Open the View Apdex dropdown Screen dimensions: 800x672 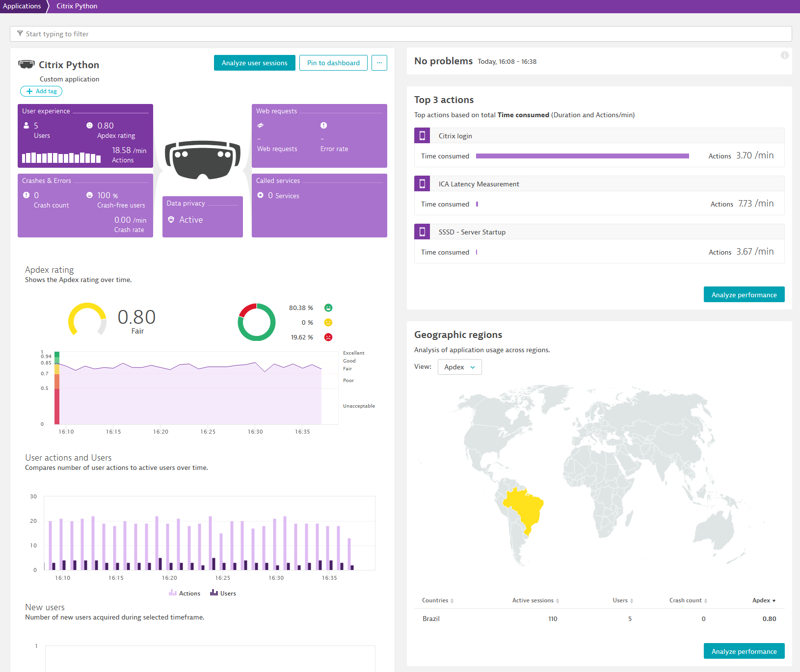coord(460,367)
